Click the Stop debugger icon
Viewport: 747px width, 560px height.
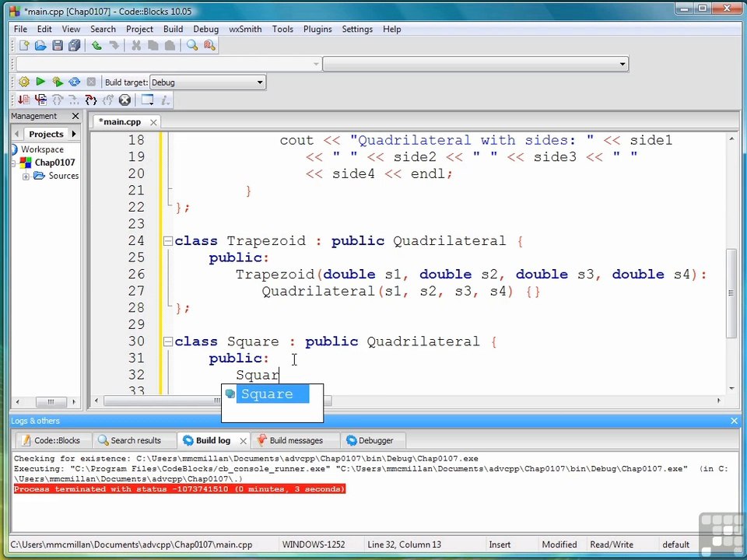[124, 100]
